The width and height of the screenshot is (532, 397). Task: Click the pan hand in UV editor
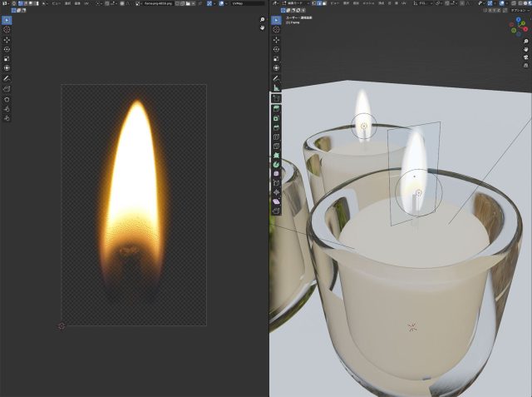(263, 27)
